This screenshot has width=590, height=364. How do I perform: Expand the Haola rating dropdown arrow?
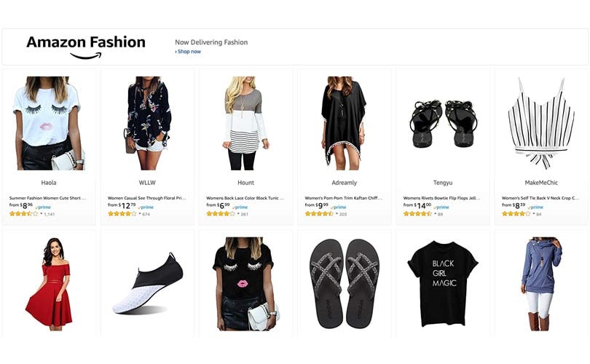[x=40, y=214]
